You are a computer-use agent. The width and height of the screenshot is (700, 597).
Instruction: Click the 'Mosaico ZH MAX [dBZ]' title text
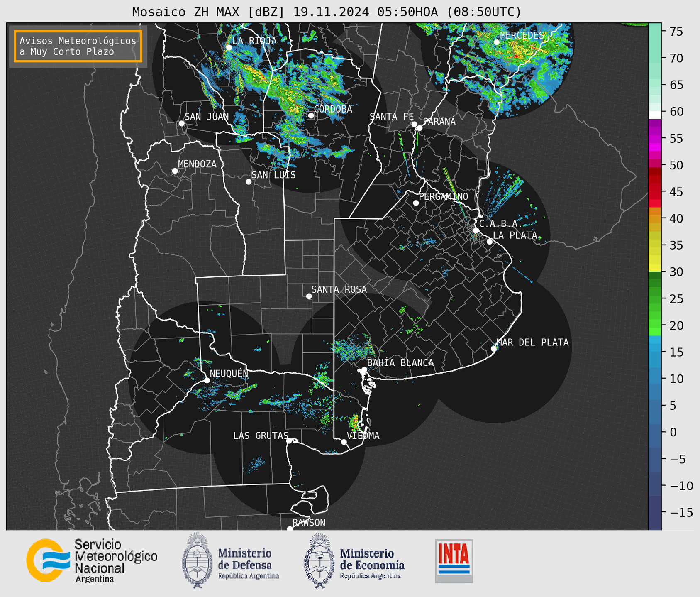(209, 12)
